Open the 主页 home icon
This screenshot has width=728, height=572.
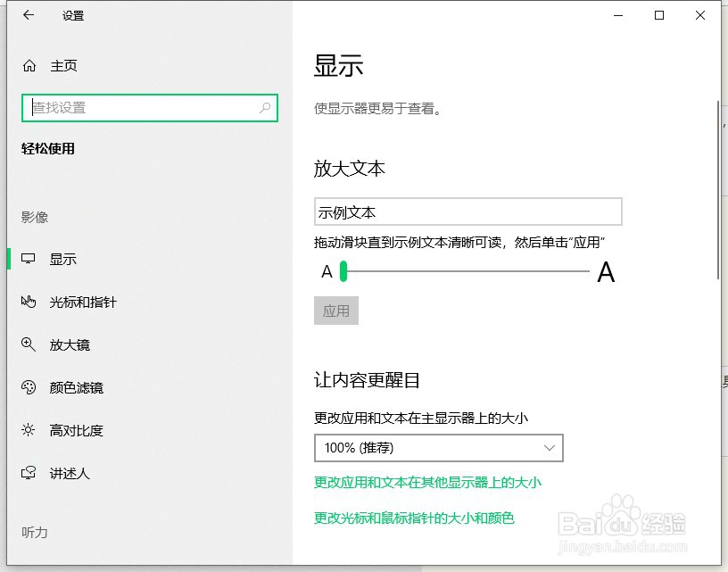[x=29, y=65]
